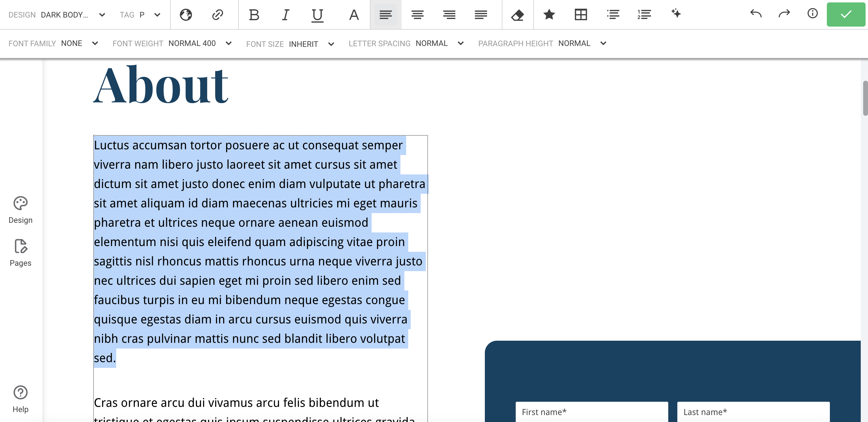The width and height of the screenshot is (868, 422).
Task: Insert a table
Action: 581,15
